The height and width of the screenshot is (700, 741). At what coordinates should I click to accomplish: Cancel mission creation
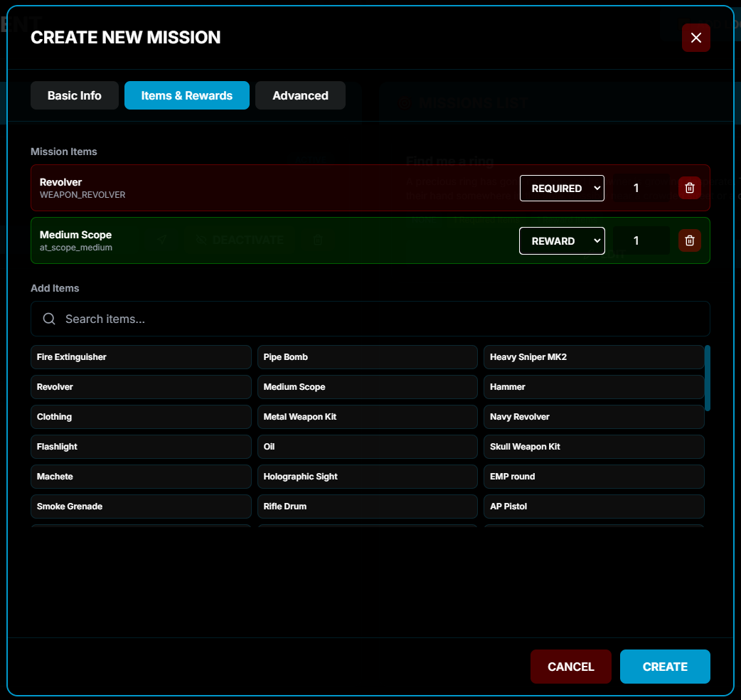click(570, 667)
